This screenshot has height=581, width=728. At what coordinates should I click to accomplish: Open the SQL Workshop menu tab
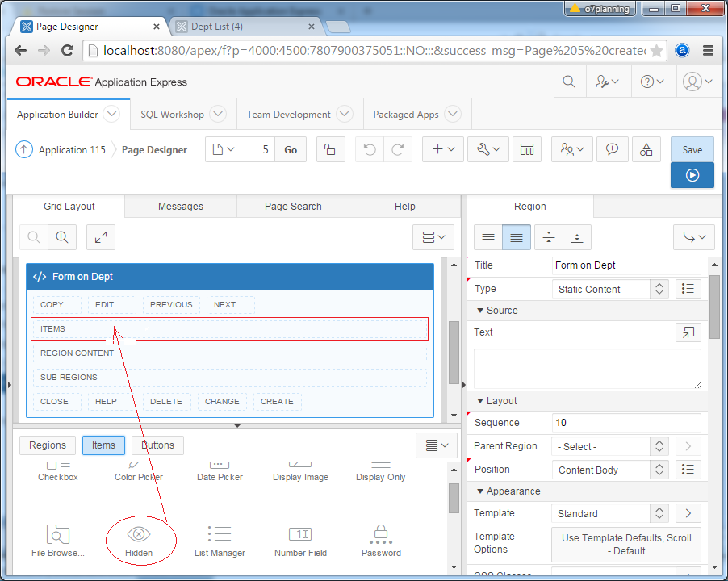(183, 114)
